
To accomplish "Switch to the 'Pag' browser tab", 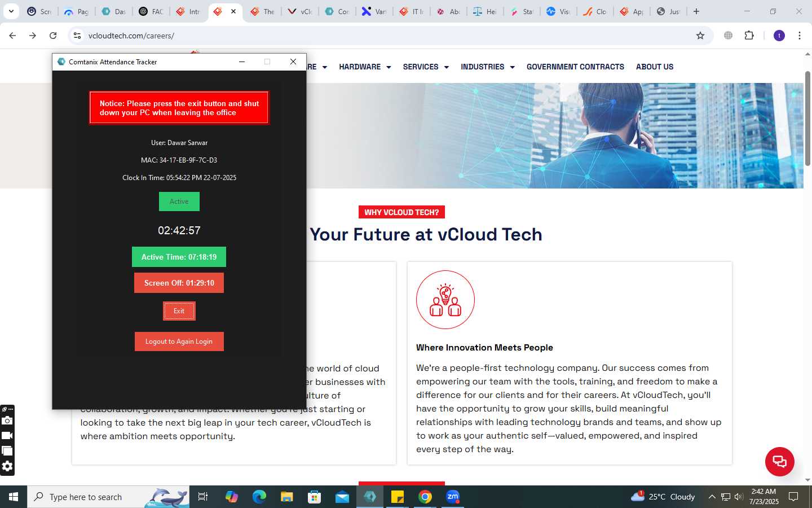I will click(76, 11).
